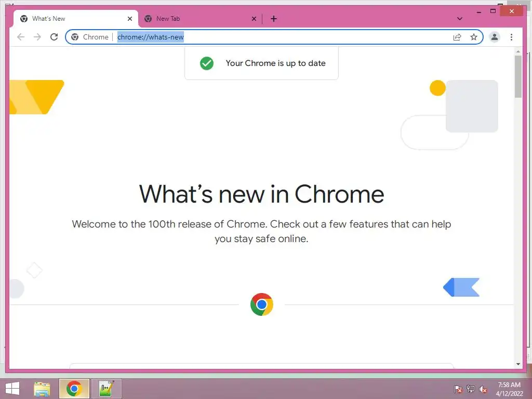Go forward with the forward arrow
The width and height of the screenshot is (532, 399).
pyautogui.click(x=37, y=37)
